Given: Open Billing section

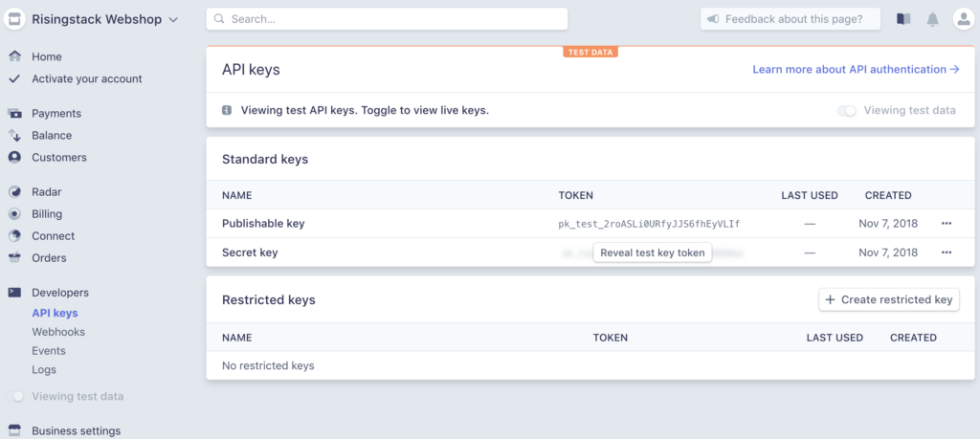Looking at the screenshot, I should point(47,214).
